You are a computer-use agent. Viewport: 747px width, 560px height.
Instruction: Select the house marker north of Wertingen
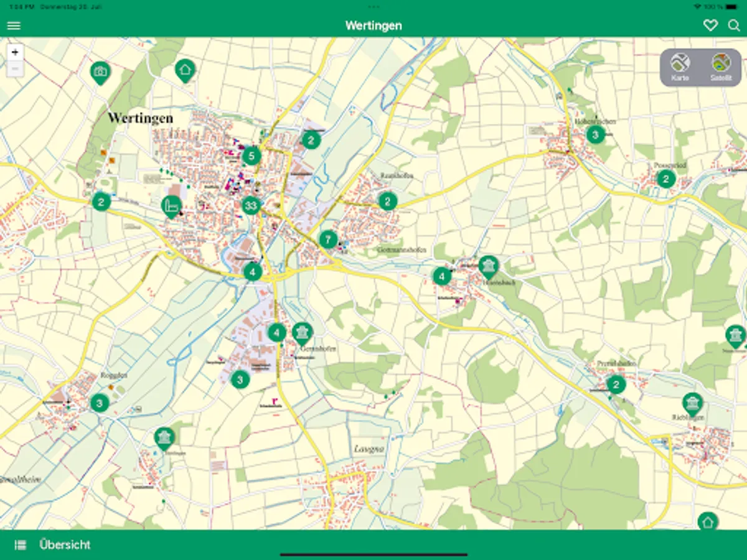pyautogui.click(x=184, y=70)
